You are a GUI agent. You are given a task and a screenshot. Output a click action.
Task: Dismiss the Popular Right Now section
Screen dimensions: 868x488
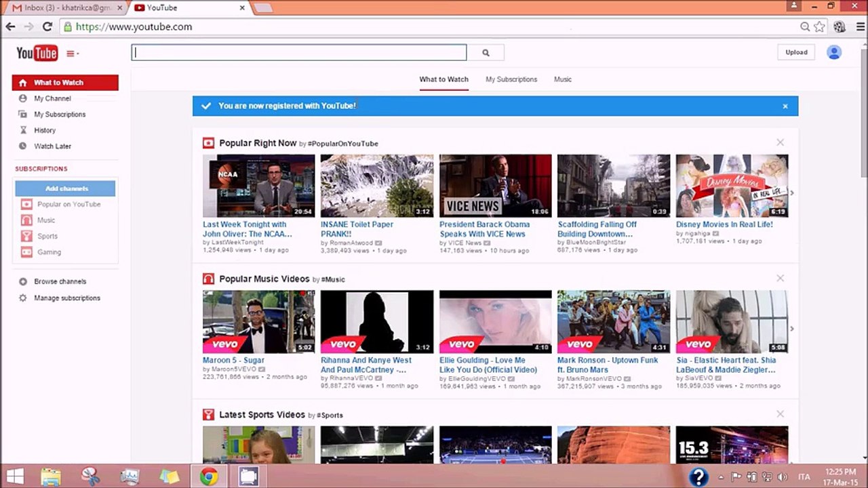pyautogui.click(x=781, y=142)
